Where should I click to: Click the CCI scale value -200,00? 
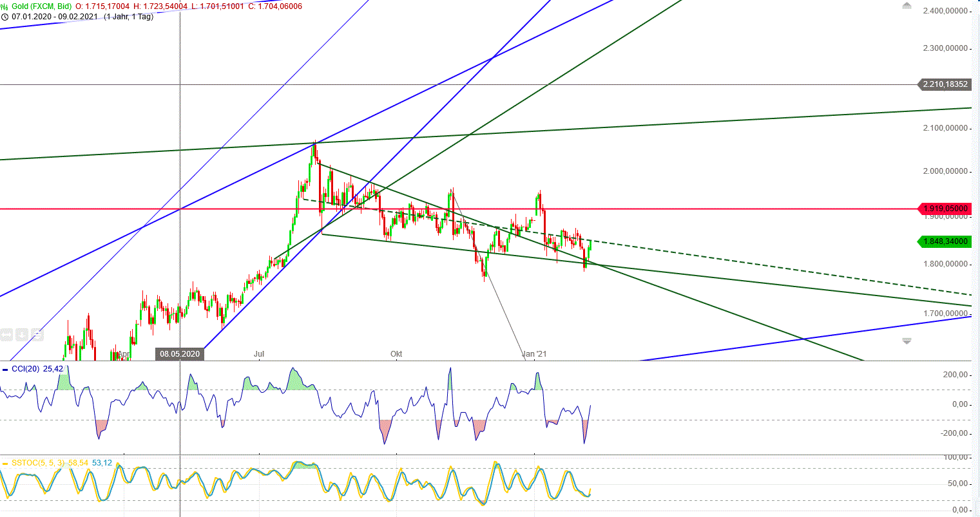click(953, 433)
